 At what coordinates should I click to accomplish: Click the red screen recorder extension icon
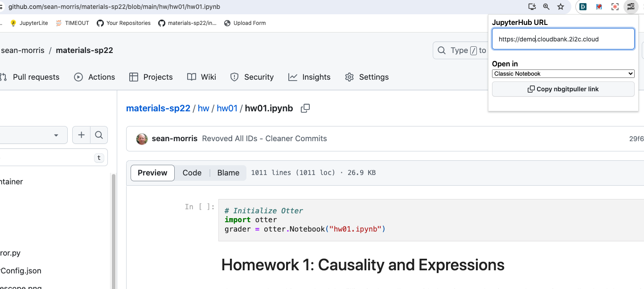click(615, 7)
